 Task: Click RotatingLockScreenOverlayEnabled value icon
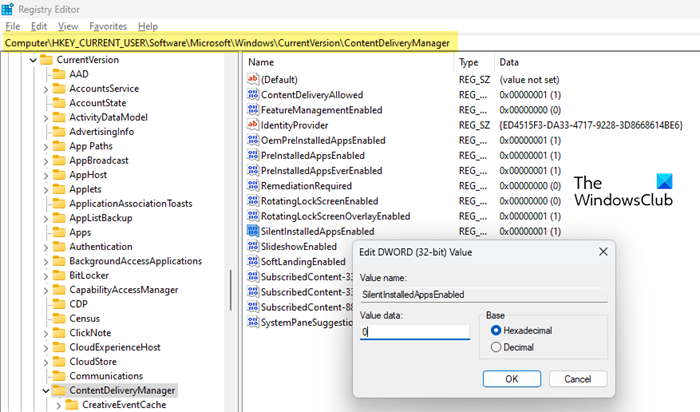pos(253,216)
